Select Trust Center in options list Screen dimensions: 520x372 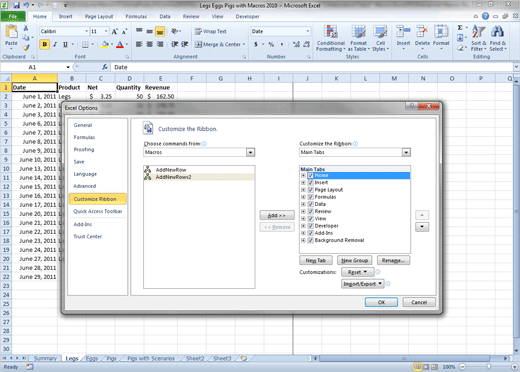tap(88, 237)
